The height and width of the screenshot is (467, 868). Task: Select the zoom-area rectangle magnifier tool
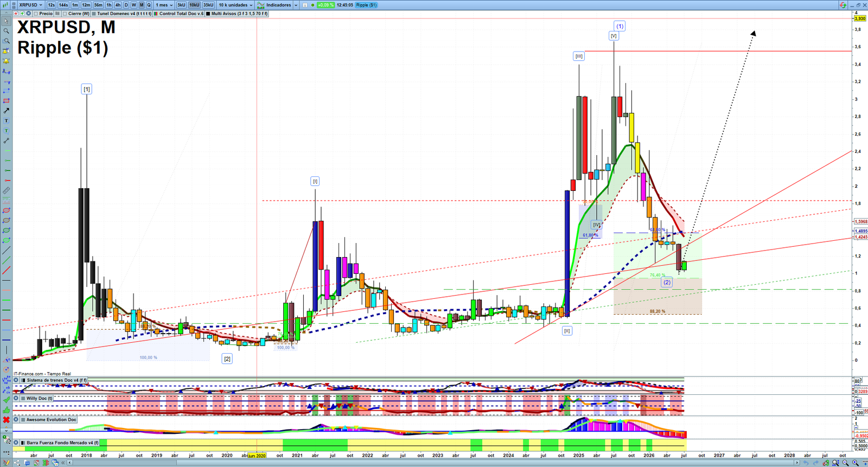tap(7, 41)
